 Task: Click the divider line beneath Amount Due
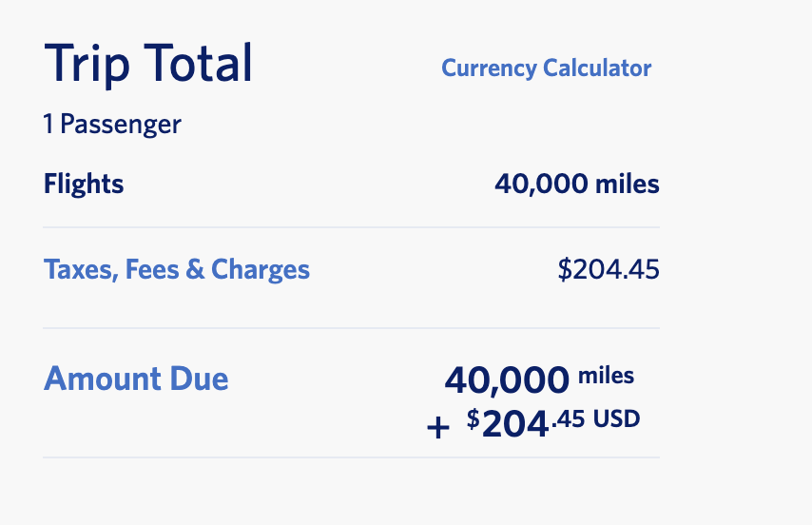351,457
